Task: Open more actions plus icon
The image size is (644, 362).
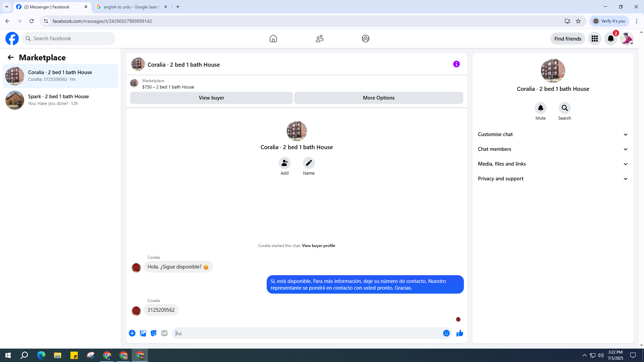Action: 132,333
